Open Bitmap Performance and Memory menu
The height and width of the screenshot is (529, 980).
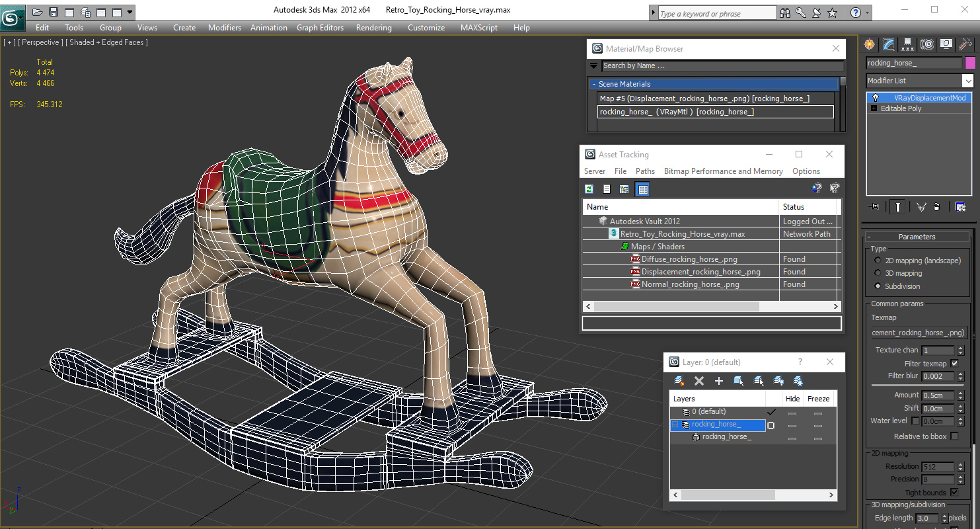[x=723, y=171]
